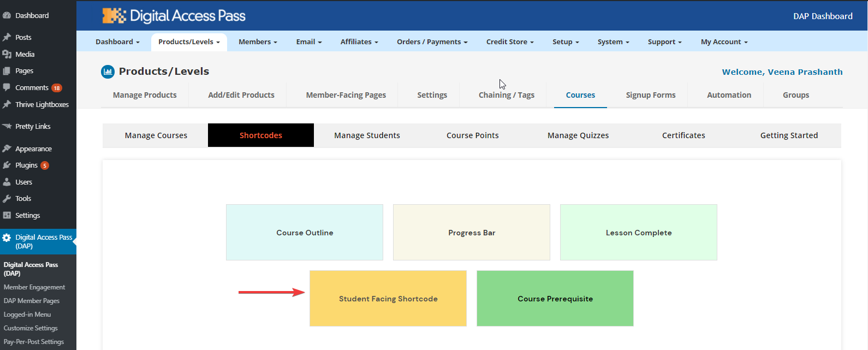Expand the Members dropdown menu
868x350 pixels.
point(258,42)
